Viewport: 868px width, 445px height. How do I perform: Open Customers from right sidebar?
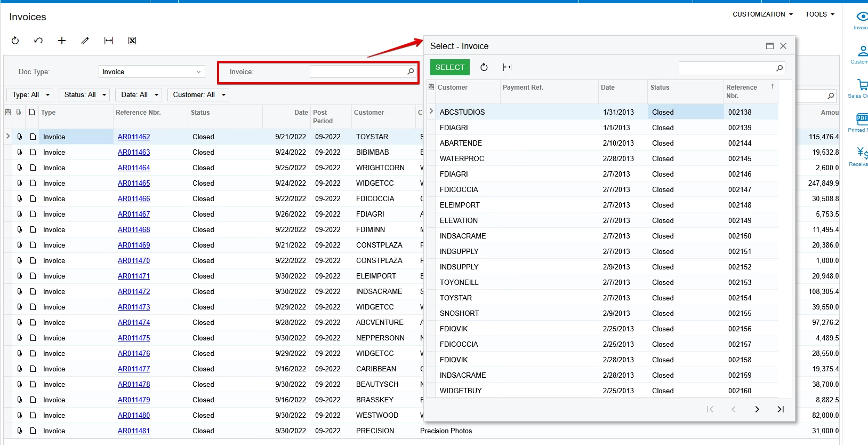(861, 54)
